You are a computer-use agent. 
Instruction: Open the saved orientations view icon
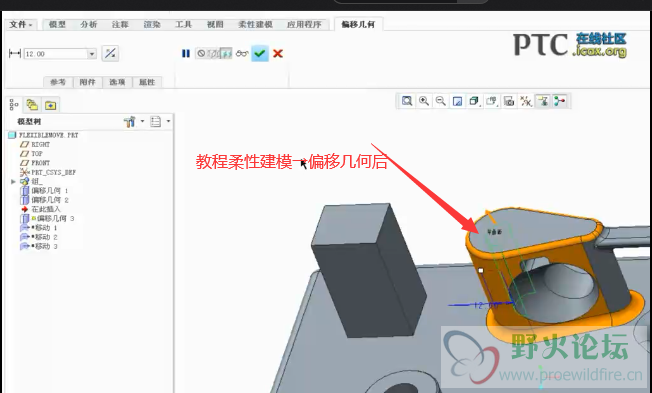click(x=491, y=101)
